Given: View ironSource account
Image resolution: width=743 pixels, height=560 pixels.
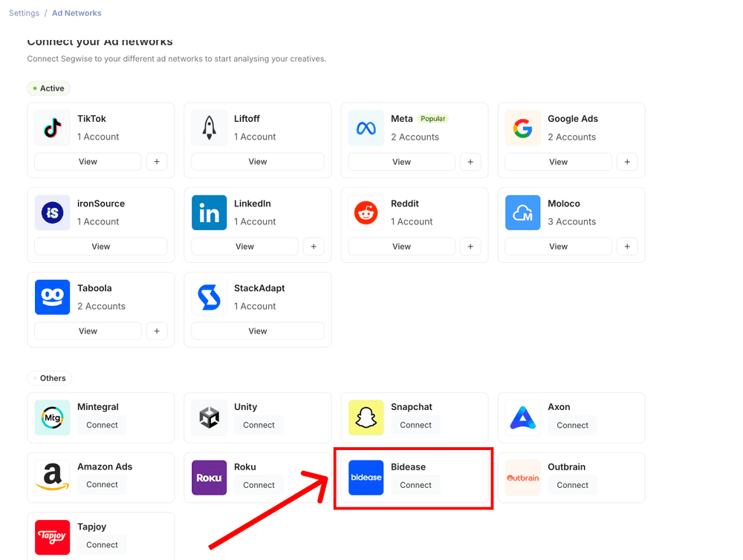Looking at the screenshot, I should [x=101, y=247].
